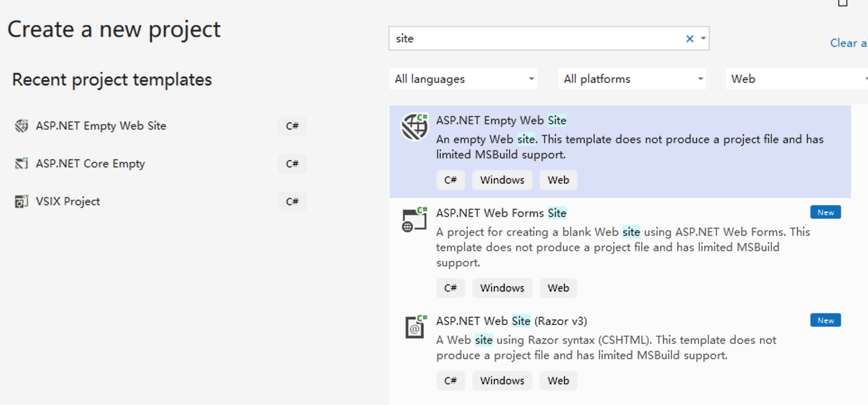Click the maximize window button
Image resolution: width=868 pixels, height=405 pixels.
coord(843,3)
